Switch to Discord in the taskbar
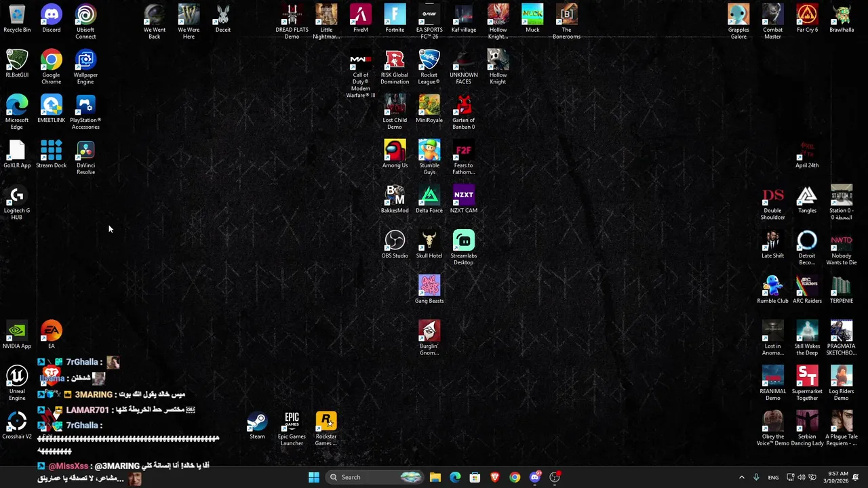This screenshot has height=488, width=868. tap(535, 477)
